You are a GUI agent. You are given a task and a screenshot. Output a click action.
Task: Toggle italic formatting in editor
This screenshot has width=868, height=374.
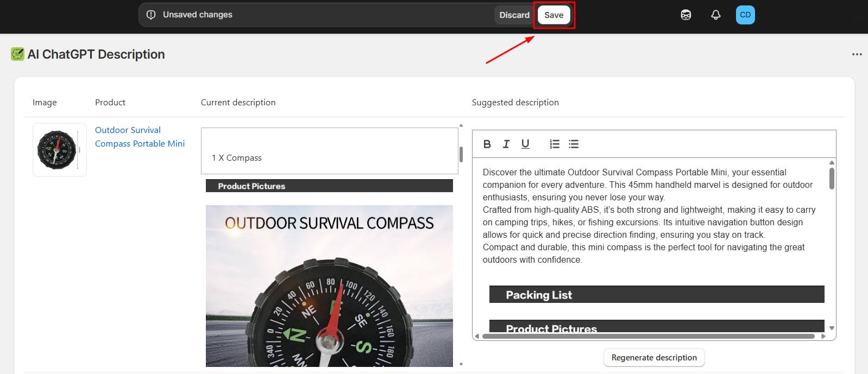click(x=506, y=144)
